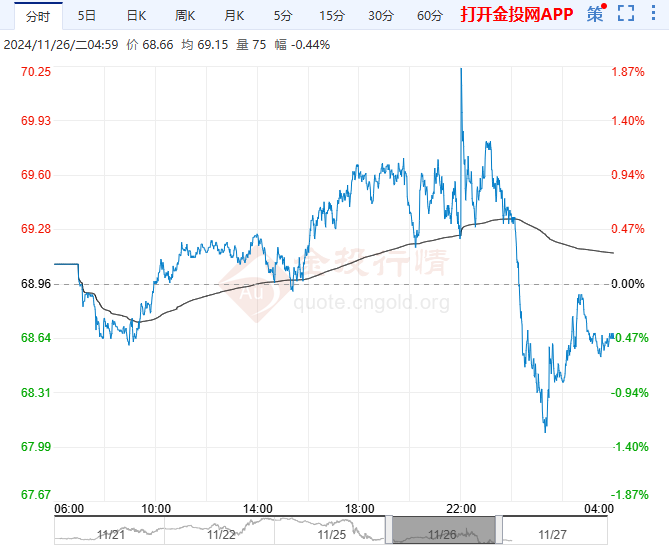Image resolution: width=670 pixels, height=546 pixels.
Task: Toggle fullscreen chart view
Action: coord(626,14)
